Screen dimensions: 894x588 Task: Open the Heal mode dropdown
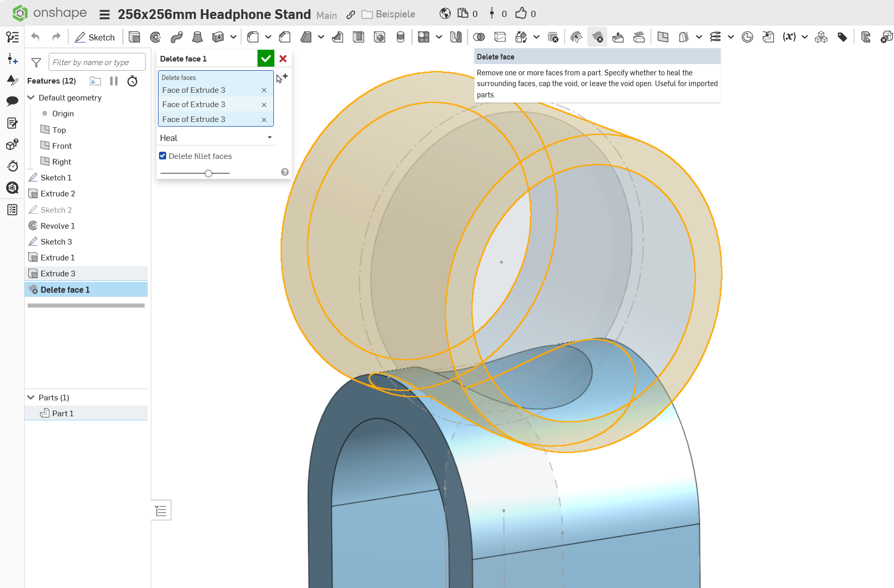(x=216, y=138)
